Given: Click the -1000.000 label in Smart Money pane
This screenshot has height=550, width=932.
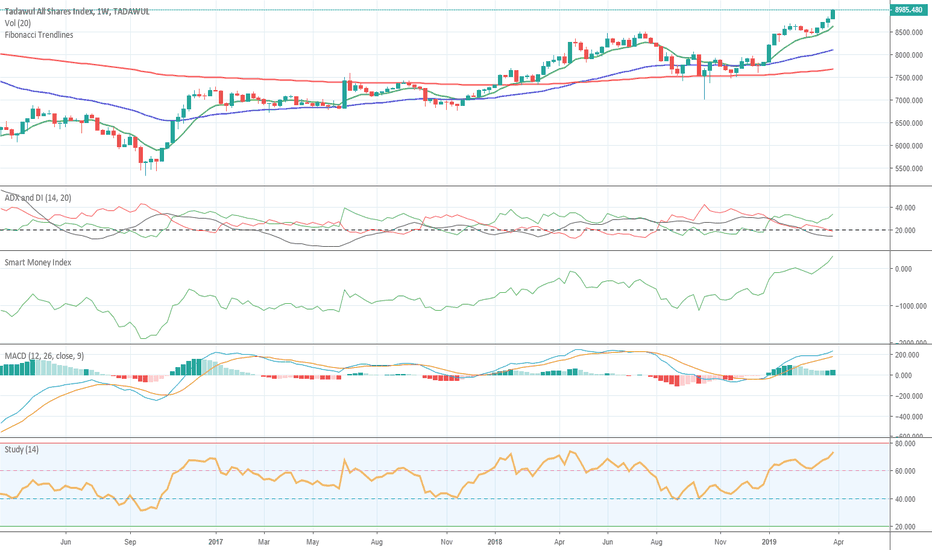Looking at the screenshot, I should pyautogui.click(x=911, y=306).
